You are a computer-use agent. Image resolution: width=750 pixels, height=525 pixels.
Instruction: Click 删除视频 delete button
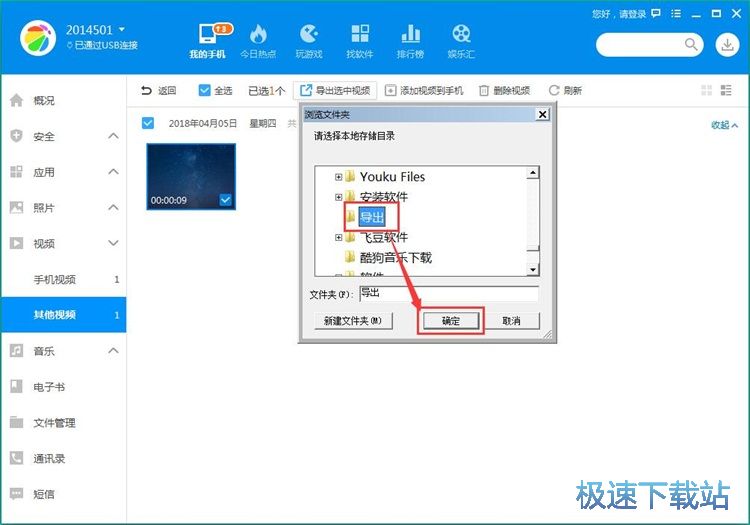coord(505,90)
